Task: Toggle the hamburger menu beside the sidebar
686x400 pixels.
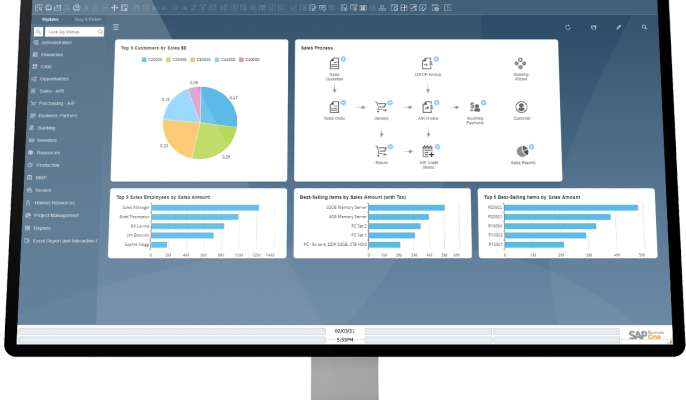Action: (116, 27)
